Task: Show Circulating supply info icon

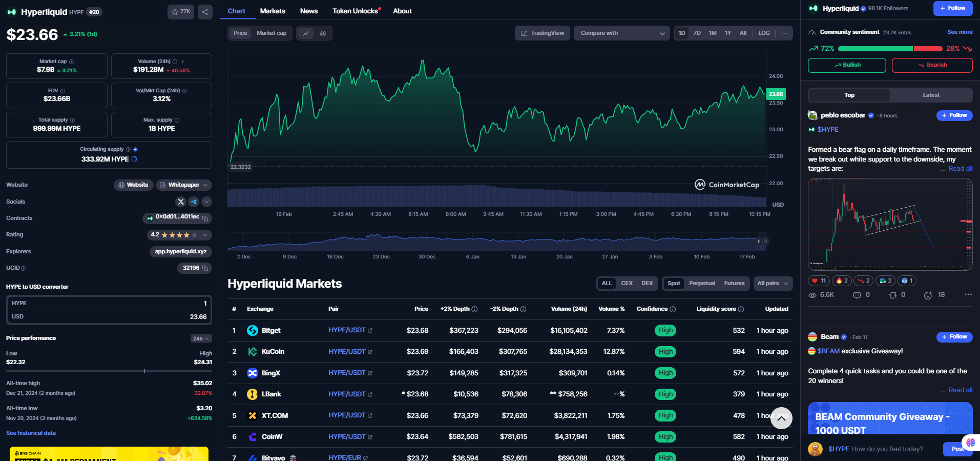Action: (x=128, y=149)
